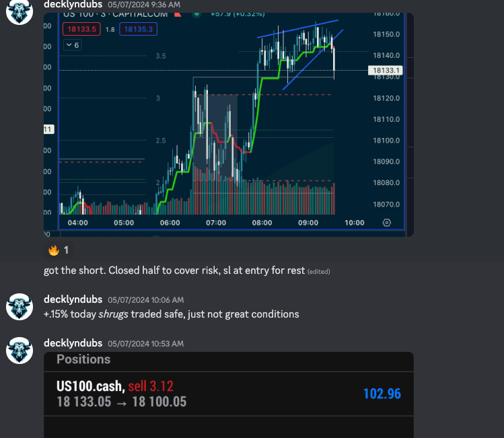The width and height of the screenshot is (504, 438).
Task: Click the chart settings hexagon icon
Action: (x=387, y=223)
